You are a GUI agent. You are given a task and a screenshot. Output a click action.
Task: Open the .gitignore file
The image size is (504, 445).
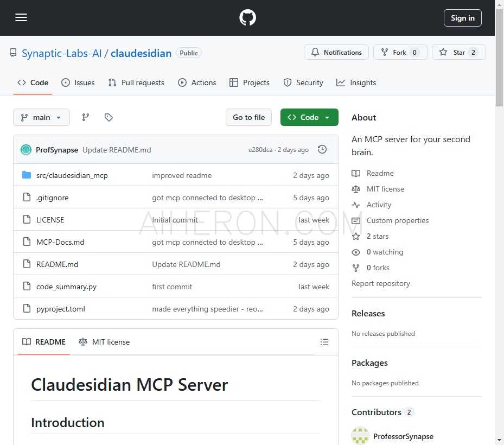point(53,198)
